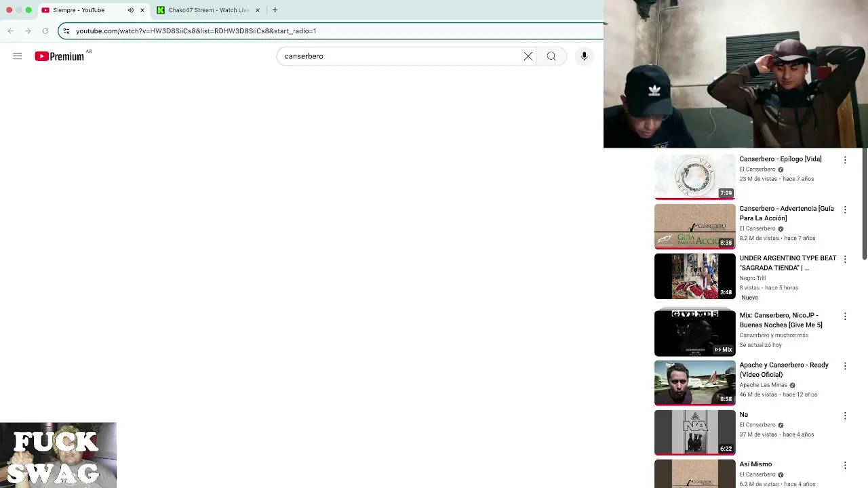Click '23 M de vistas · hace 7 años'
868x488 pixels.
coord(776,179)
